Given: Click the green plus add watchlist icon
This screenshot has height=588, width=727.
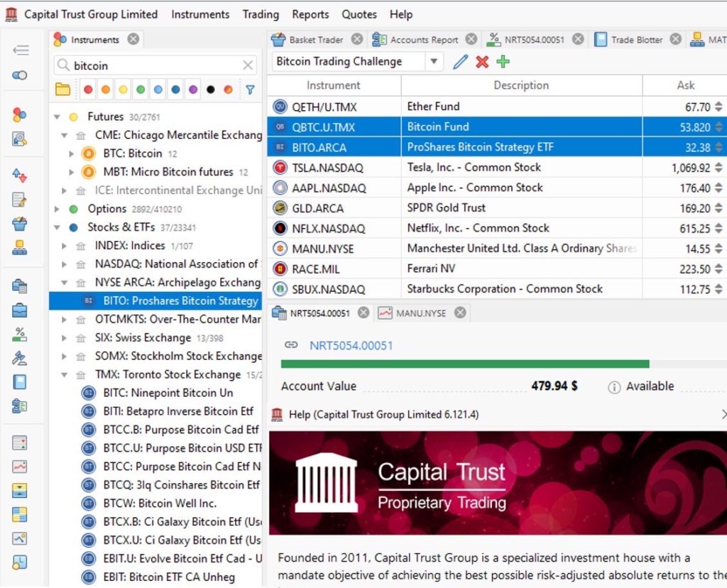Looking at the screenshot, I should coord(503,62).
